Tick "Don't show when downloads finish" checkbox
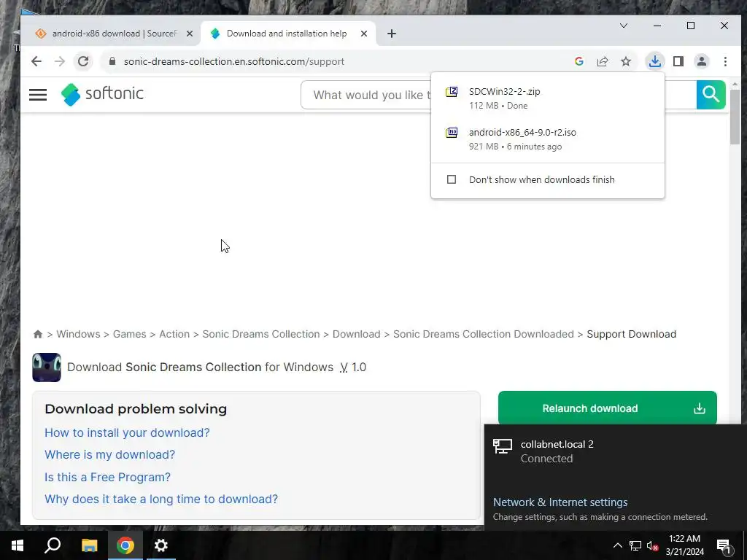 (452, 179)
